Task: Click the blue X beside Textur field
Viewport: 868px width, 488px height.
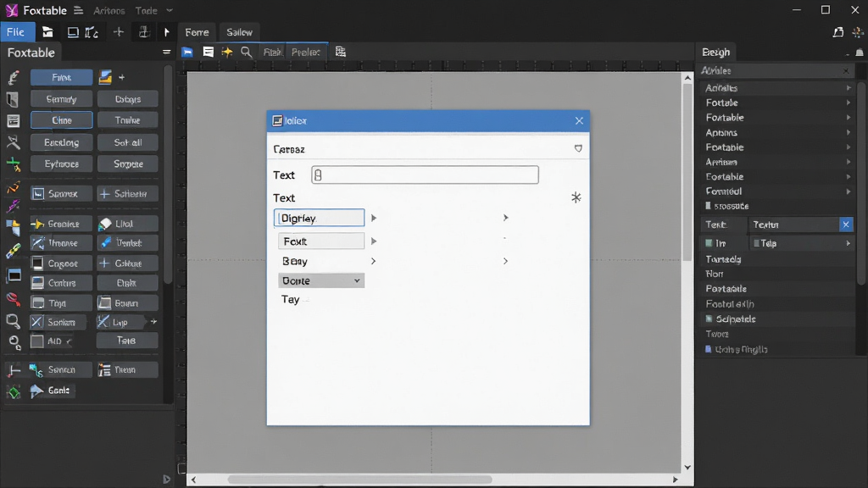Action: [846, 225]
